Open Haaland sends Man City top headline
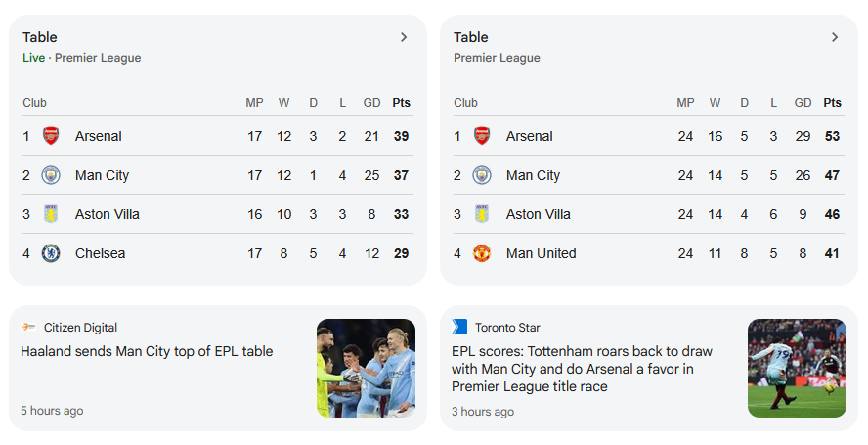 (x=147, y=351)
